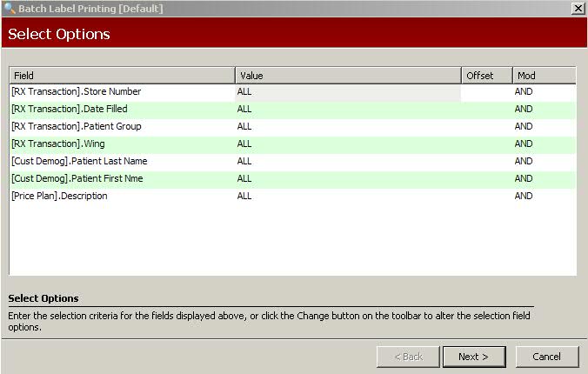This screenshot has width=588, height=374.
Task: Select the [RX Transaction].Wing row
Action: coord(292,144)
